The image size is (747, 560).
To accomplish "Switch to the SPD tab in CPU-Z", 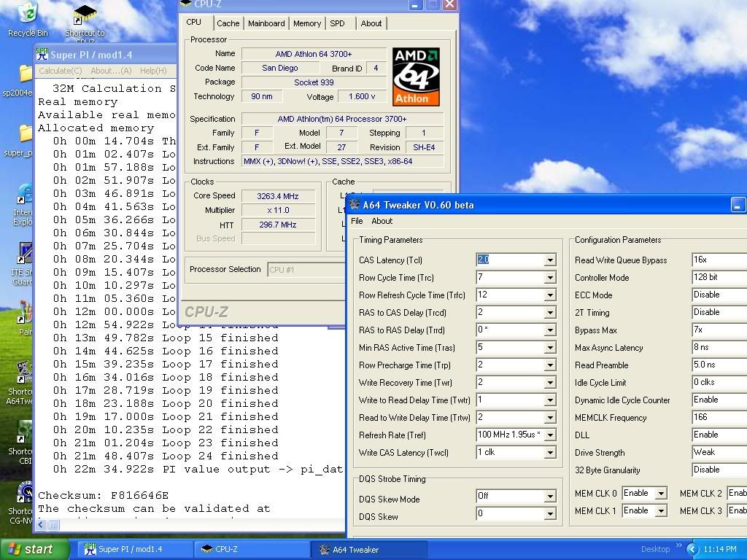I will 337,23.
